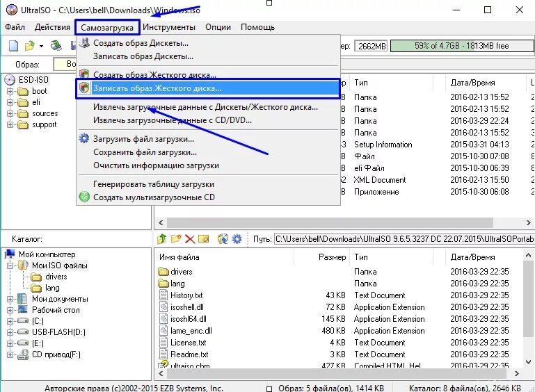Choose Сохранить файл загрузки entry

(208, 152)
